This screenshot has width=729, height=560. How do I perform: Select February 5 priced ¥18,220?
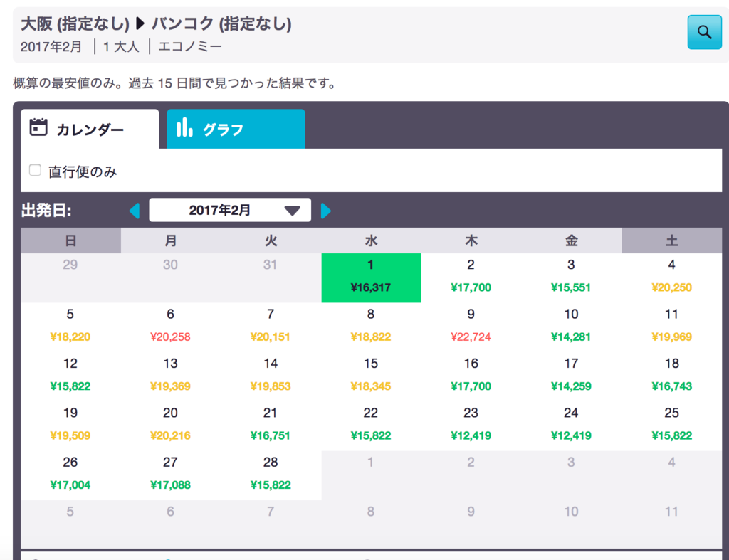(x=70, y=327)
